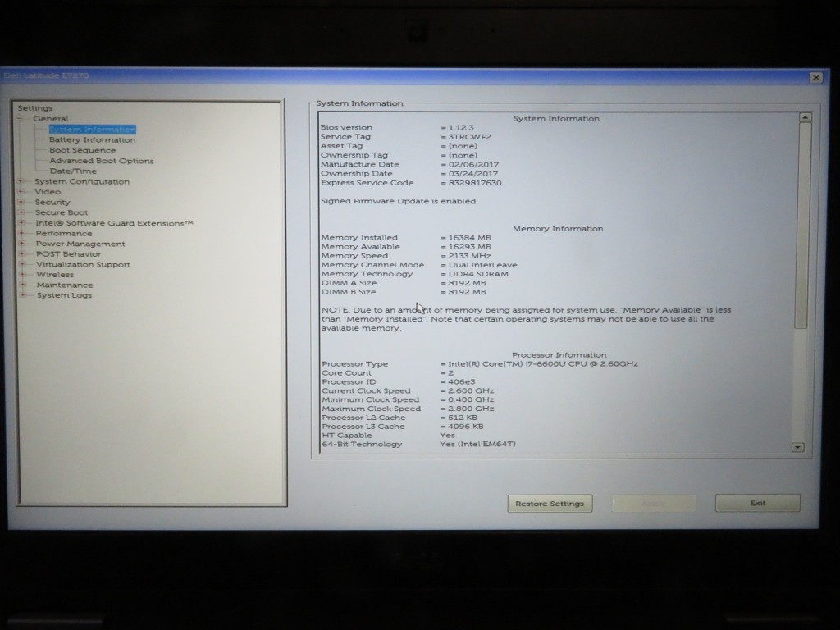
Task: Click the Minimum Clock Speed 0.400 GHz value
Action: coord(471,399)
